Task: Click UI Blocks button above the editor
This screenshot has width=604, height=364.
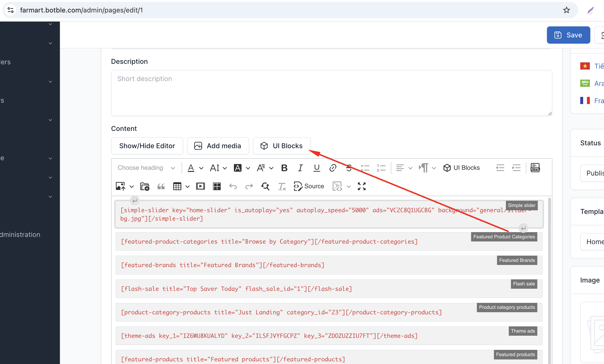Action: point(282,146)
